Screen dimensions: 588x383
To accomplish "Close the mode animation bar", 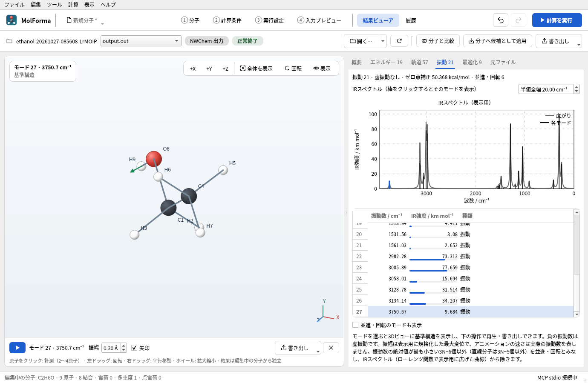I will 331,348.
